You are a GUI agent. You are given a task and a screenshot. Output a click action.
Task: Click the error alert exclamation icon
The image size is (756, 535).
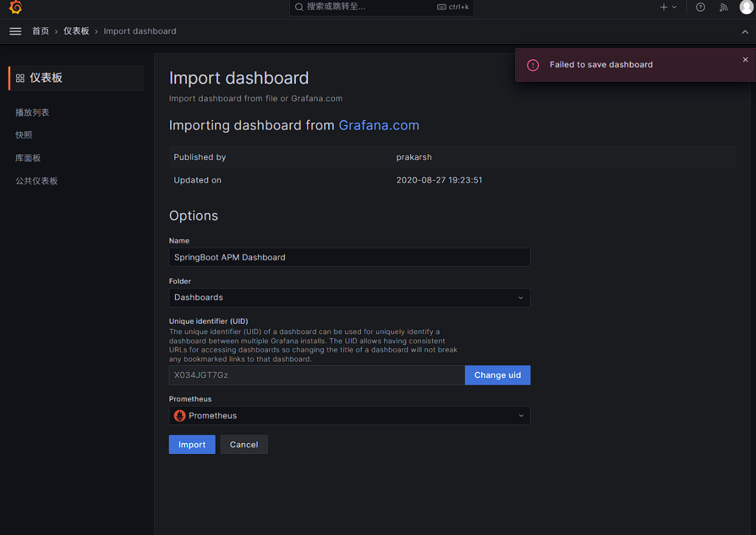pyautogui.click(x=533, y=65)
